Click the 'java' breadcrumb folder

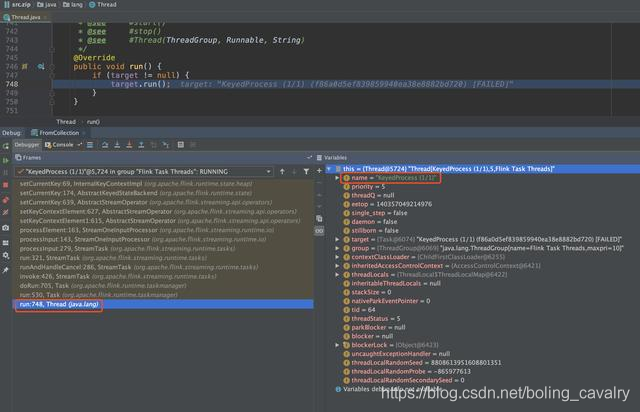point(47,4)
